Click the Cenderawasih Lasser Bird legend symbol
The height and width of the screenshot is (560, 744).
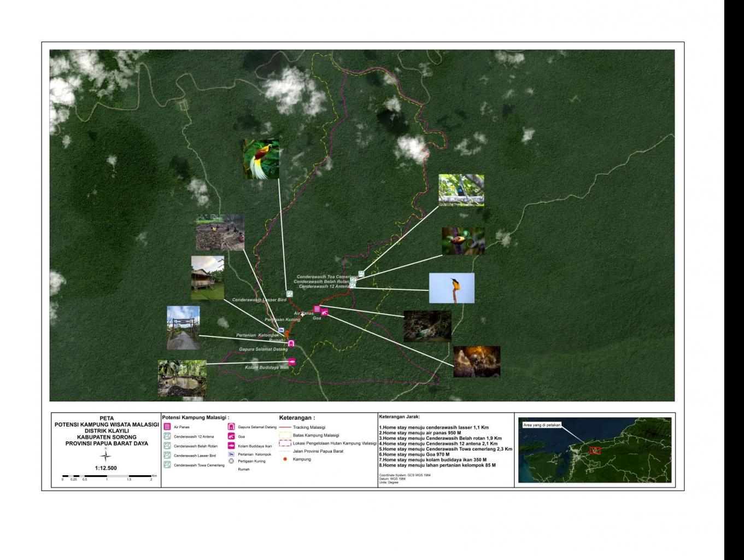[x=167, y=455]
